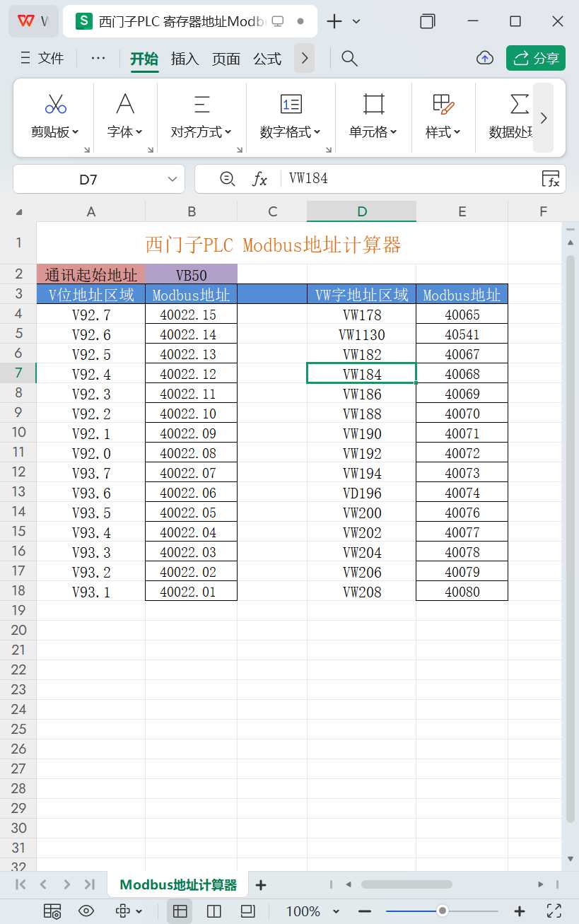Screen dimensions: 579x924
Task: Select the title 西门子PLC Modbus地址计算器 cell
Action: click(273, 244)
